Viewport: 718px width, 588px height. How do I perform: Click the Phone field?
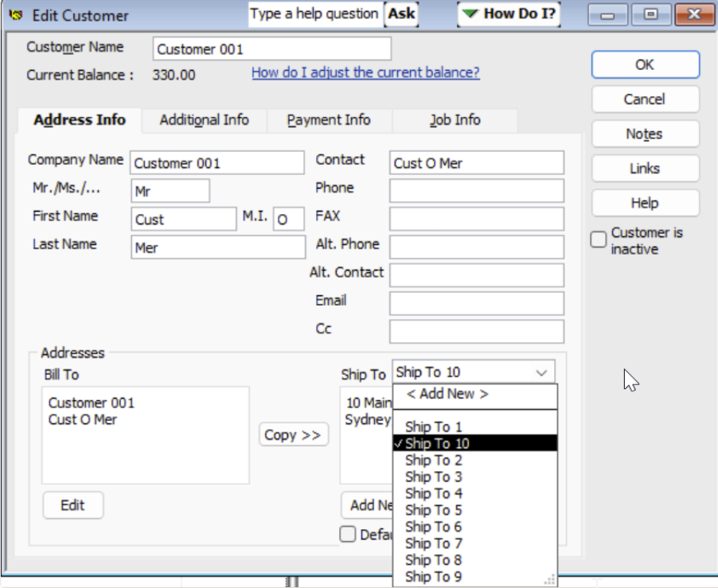477,191
